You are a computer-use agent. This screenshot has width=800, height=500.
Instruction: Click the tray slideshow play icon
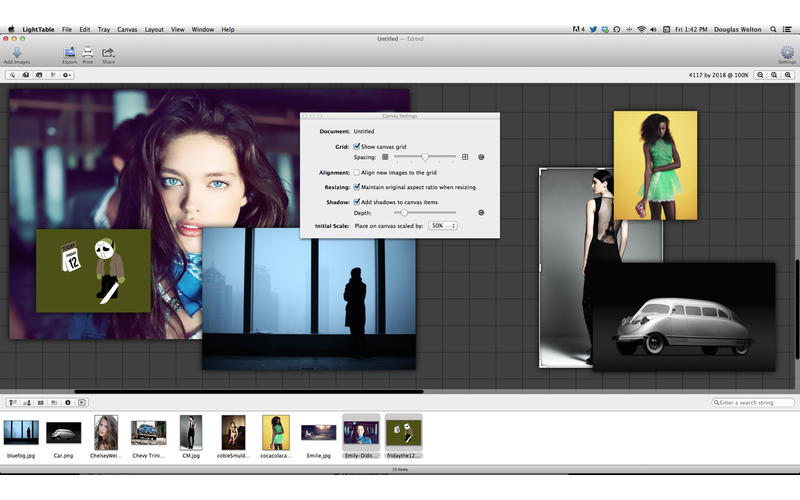pyautogui.click(x=82, y=402)
